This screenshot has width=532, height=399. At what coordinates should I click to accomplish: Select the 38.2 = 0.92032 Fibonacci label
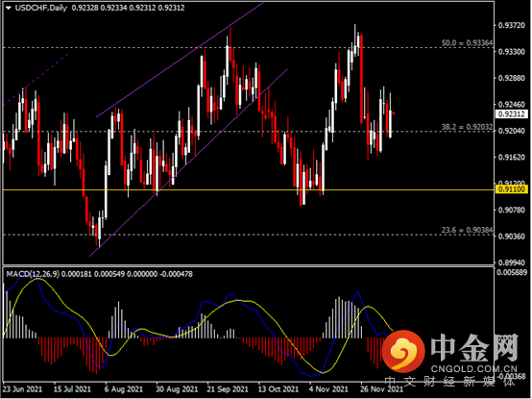(x=468, y=127)
